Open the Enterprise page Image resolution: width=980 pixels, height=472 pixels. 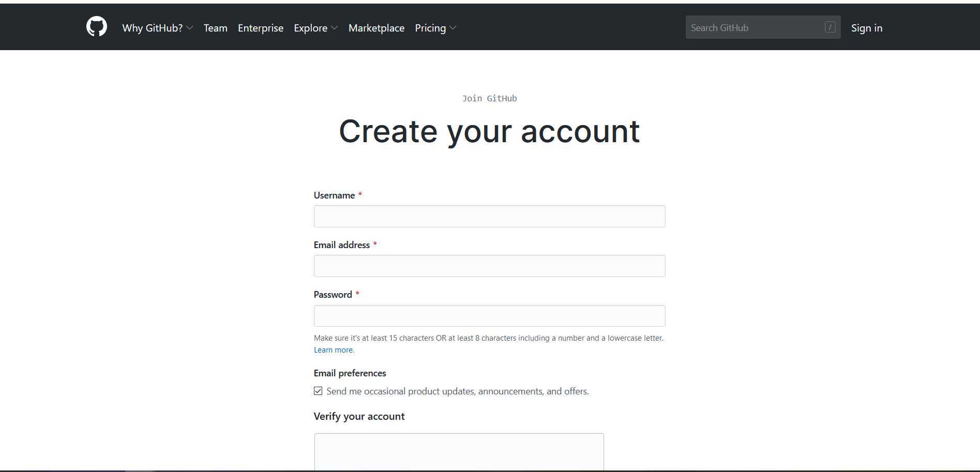tap(261, 28)
